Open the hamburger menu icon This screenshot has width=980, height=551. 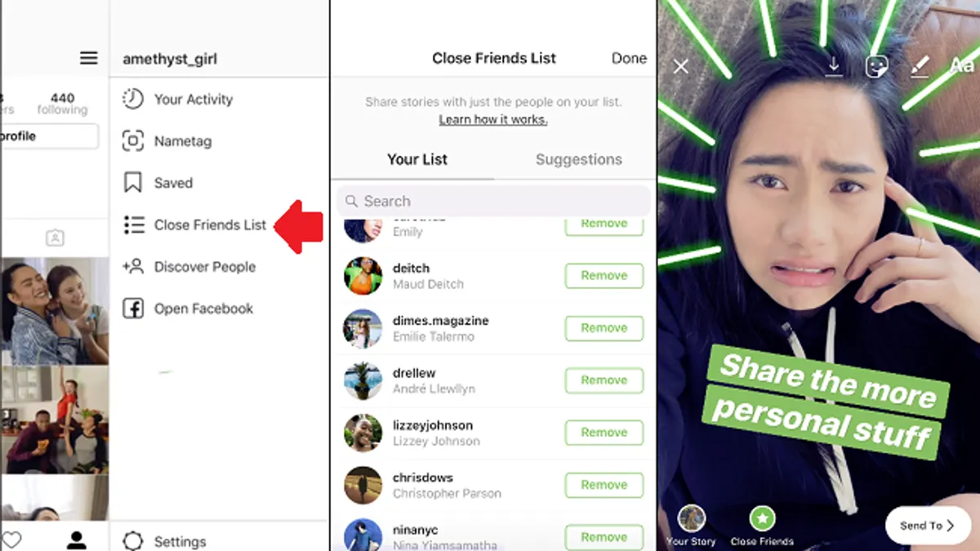pos(88,58)
